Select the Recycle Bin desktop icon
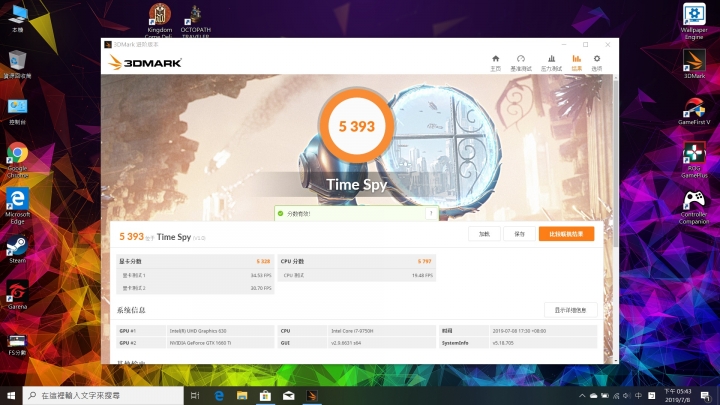This screenshot has width=720, height=405. tap(17, 64)
